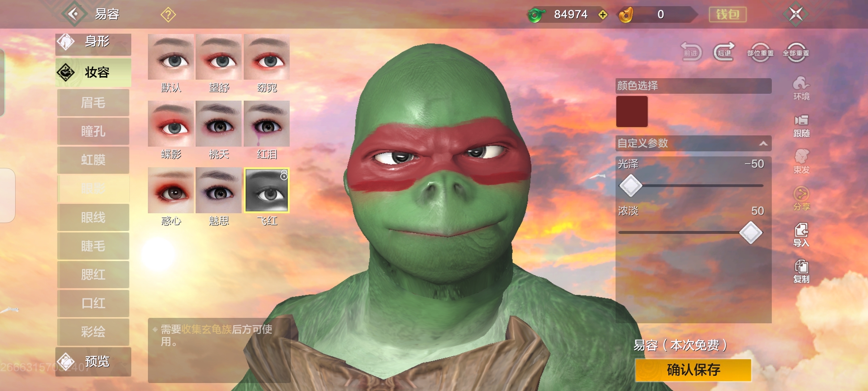Viewport: 868px width, 391px height.
Task: Switch to the 身形 body category
Action: click(93, 44)
